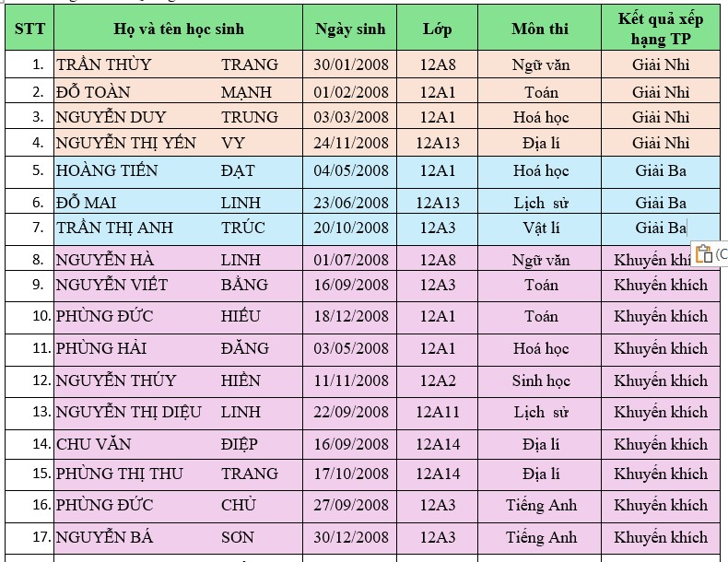
Task: Click the Vật lí subject cell
Action: click(540, 228)
